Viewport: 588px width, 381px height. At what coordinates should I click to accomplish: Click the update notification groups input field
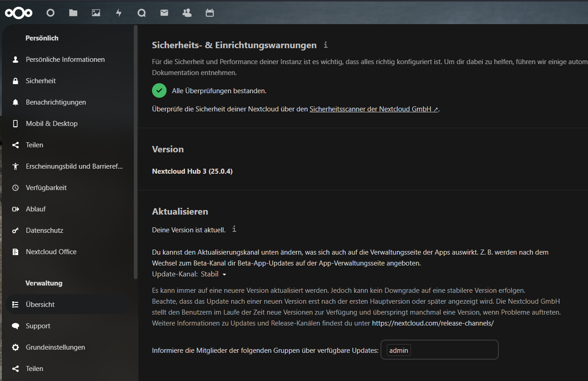[x=440, y=350]
